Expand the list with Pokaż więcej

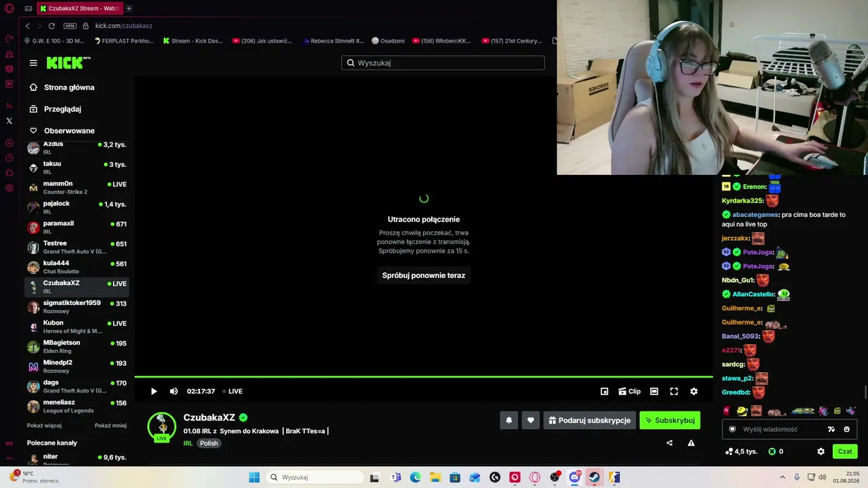tap(44, 426)
